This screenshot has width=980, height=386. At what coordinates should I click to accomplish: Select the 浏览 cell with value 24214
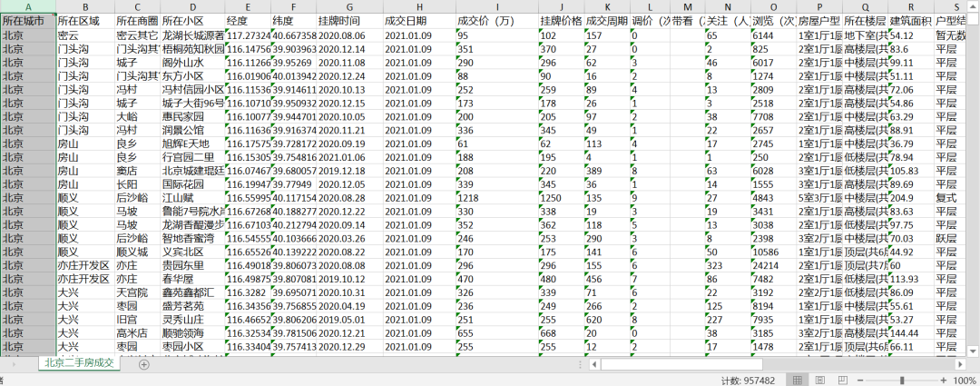tap(774, 266)
